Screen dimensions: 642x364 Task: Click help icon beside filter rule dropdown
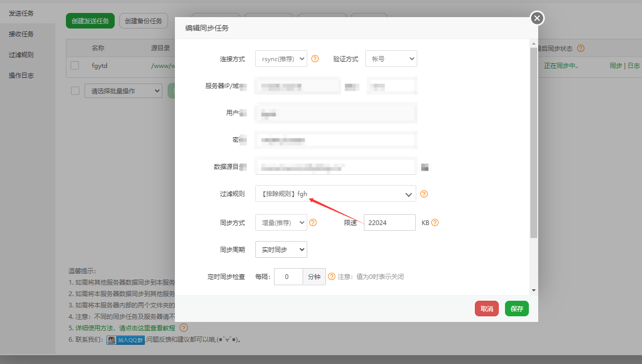[x=424, y=194]
